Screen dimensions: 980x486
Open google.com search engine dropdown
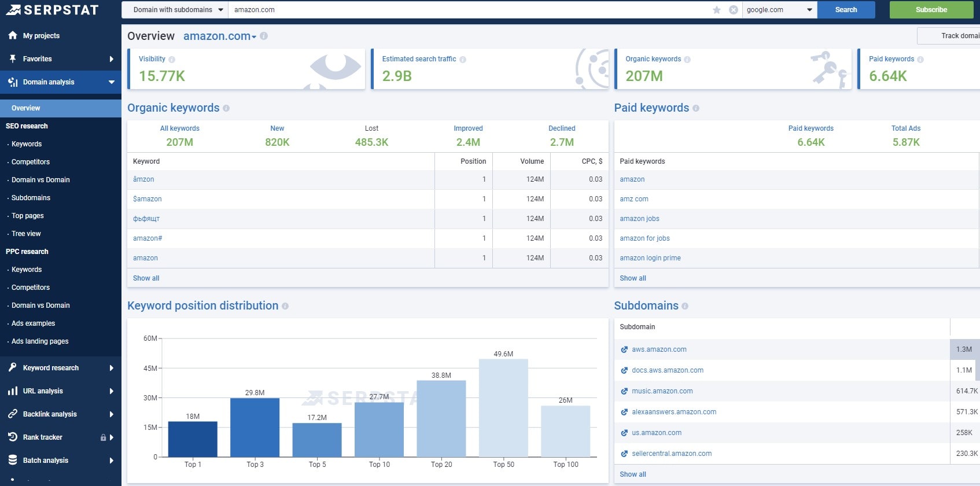[779, 10]
